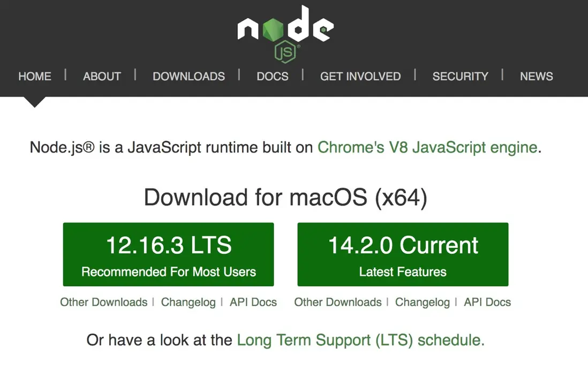Open Other Downloads under Current release
This screenshot has height=369, width=588.
(337, 302)
